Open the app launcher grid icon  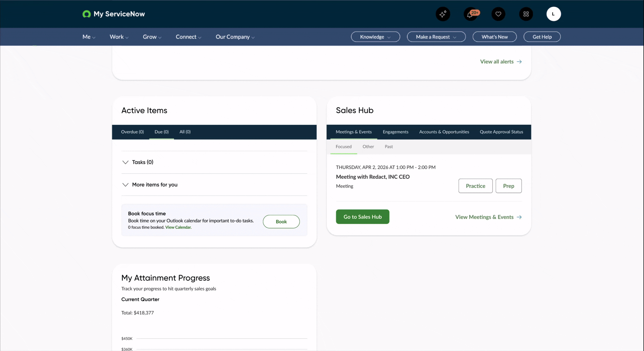(526, 14)
